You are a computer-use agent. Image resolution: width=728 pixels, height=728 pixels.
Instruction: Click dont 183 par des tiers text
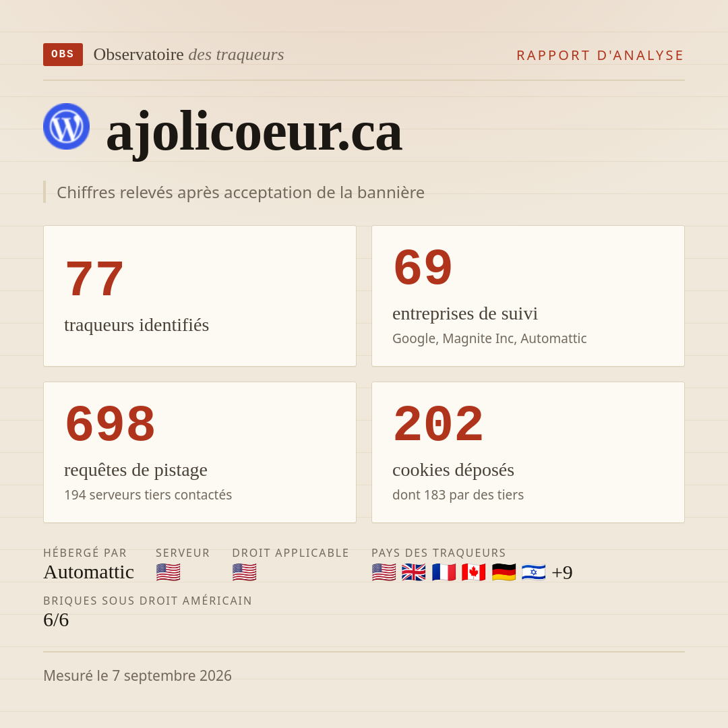(x=458, y=495)
